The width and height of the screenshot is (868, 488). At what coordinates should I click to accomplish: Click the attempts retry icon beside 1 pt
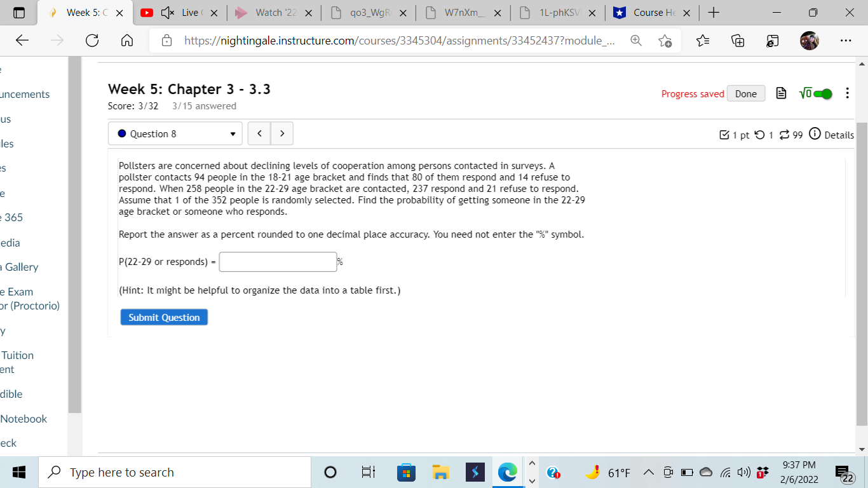click(759, 135)
